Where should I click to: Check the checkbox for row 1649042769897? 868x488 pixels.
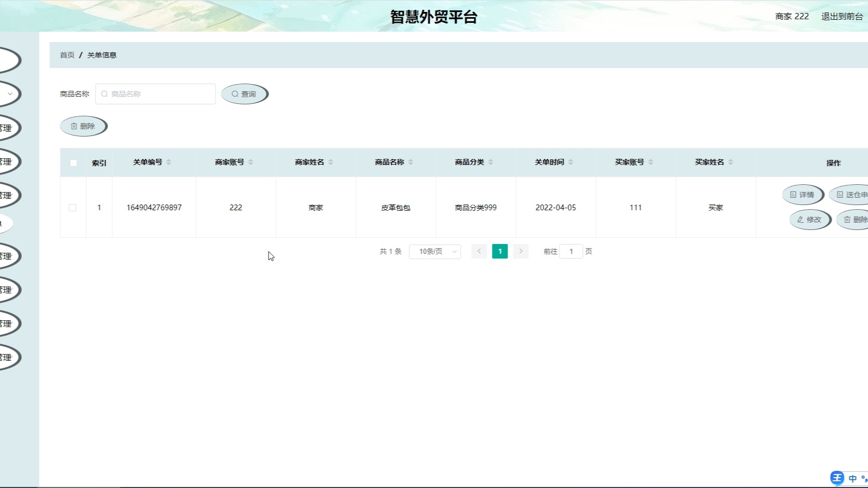click(x=73, y=208)
